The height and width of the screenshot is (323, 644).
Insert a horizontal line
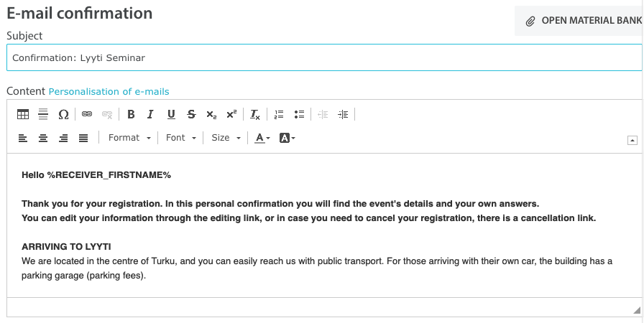(x=43, y=114)
